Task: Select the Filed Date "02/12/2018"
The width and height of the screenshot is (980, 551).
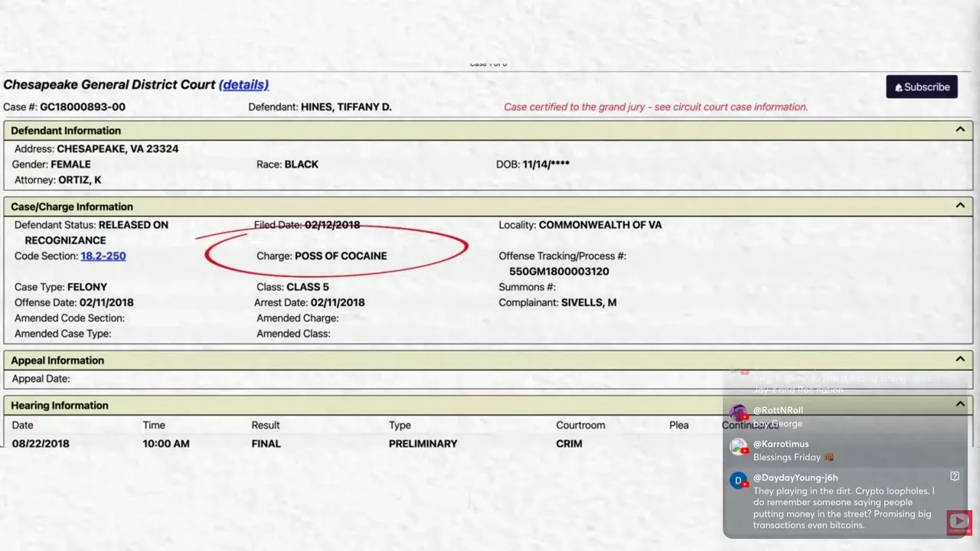Action: click(332, 225)
